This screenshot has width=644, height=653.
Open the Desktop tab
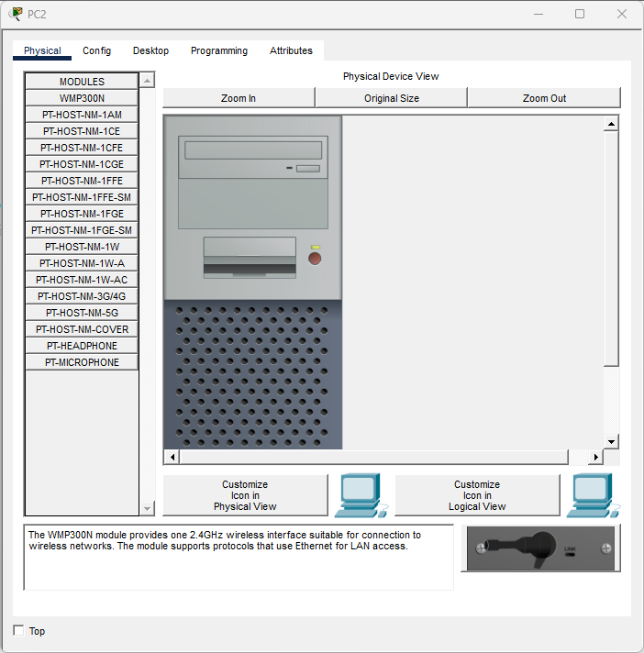(x=150, y=50)
